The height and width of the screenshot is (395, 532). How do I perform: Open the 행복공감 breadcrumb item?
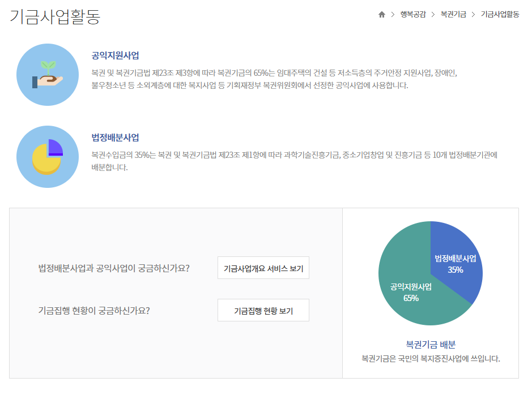pos(412,15)
